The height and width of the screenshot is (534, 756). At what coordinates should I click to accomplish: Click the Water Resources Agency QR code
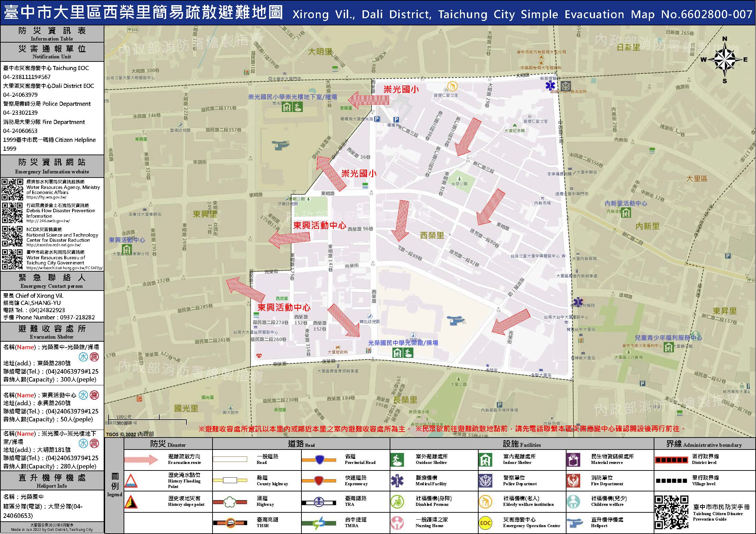(x=13, y=190)
